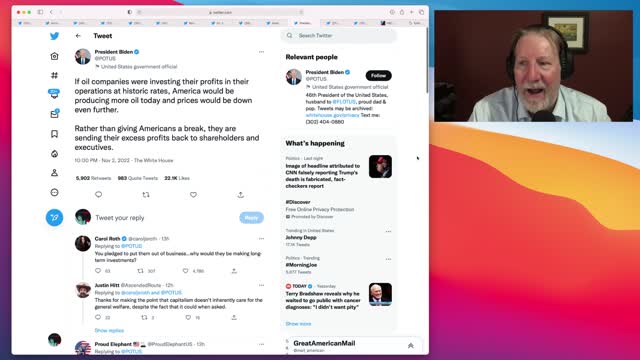Like Justin Hitt's reply
640x360 pixels.
[x=188, y=317]
